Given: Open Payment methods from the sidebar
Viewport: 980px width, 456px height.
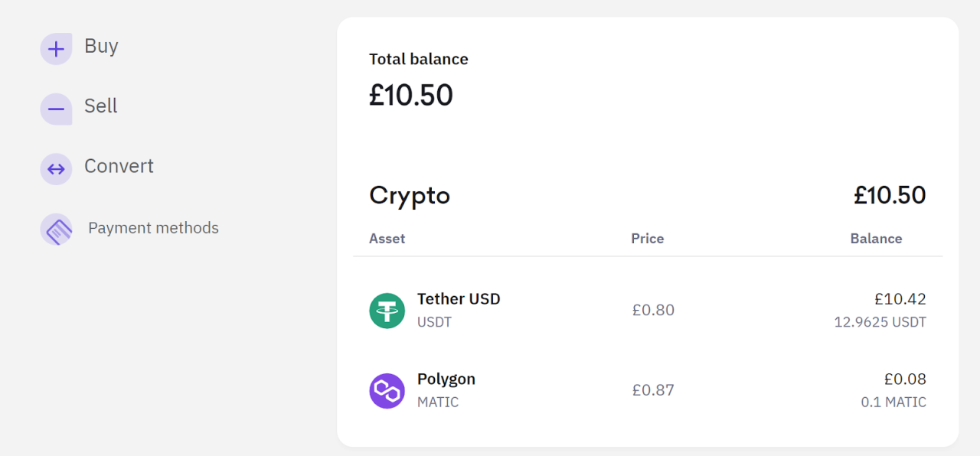Looking at the screenshot, I should (x=152, y=227).
